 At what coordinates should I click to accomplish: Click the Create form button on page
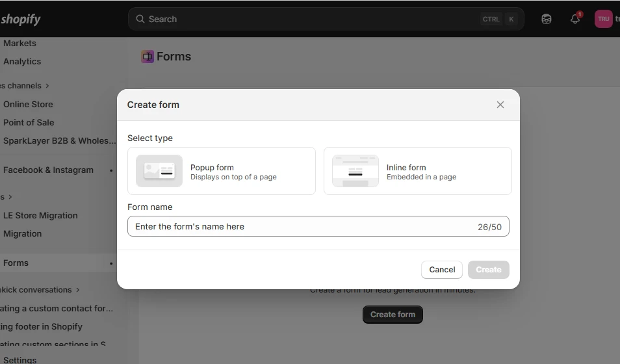(x=393, y=315)
